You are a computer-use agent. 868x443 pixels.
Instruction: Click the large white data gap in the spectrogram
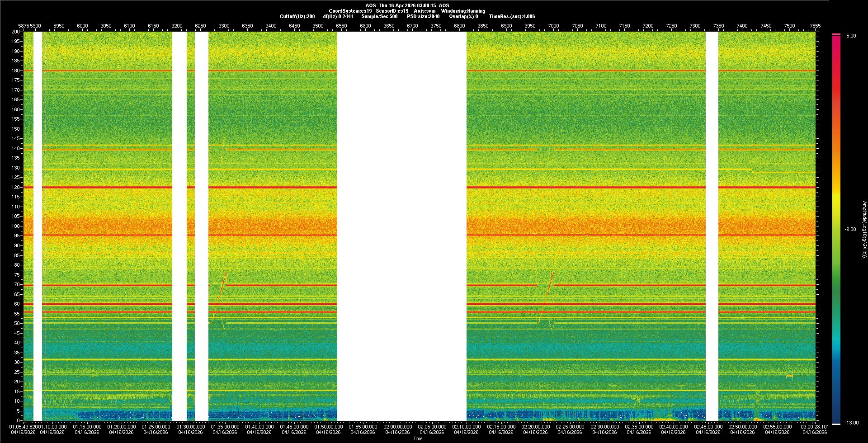pyautogui.click(x=401, y=226)
